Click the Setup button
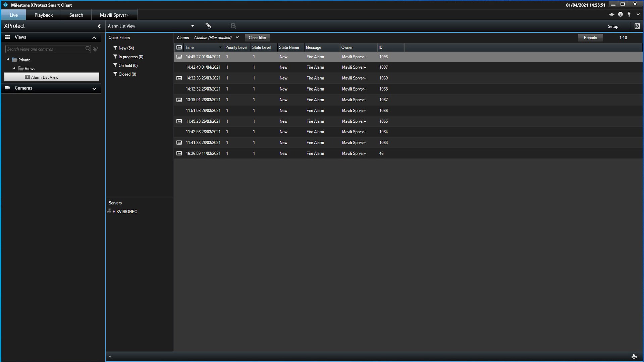644x362 pixels. pos(613,26)
